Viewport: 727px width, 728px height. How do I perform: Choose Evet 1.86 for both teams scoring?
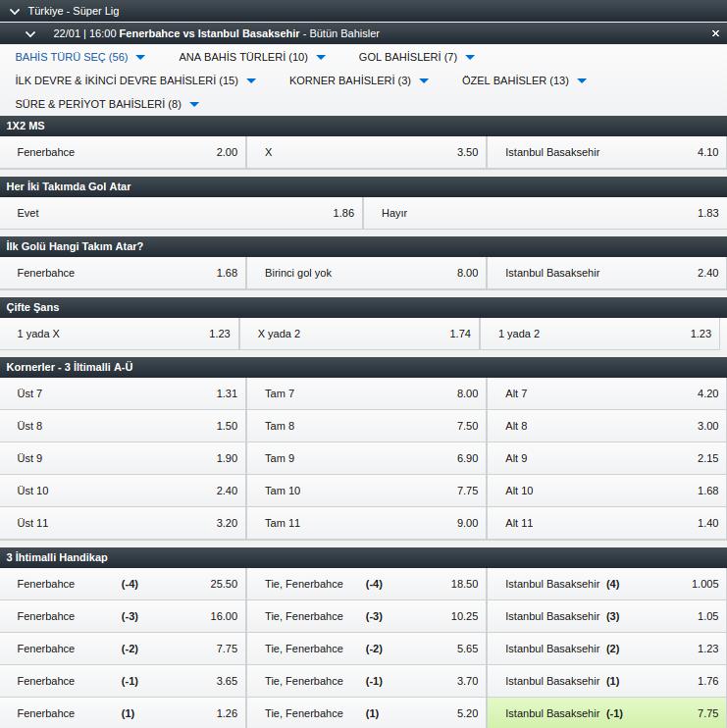tap(182, 213)
